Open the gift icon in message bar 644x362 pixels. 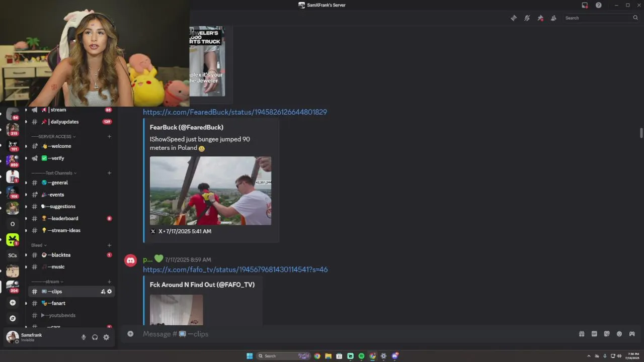click(582, 334)
